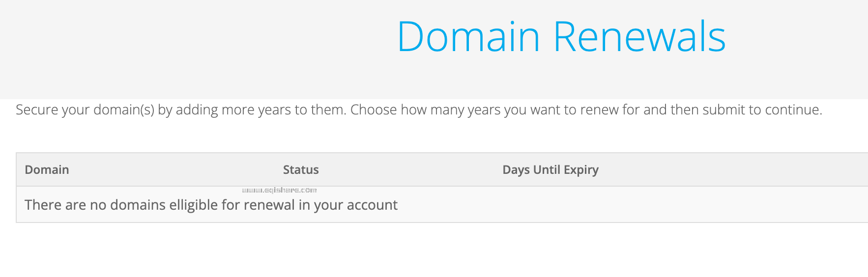
Task: Click the Domain Renewals page heading
Action: (x=561, y=36)
